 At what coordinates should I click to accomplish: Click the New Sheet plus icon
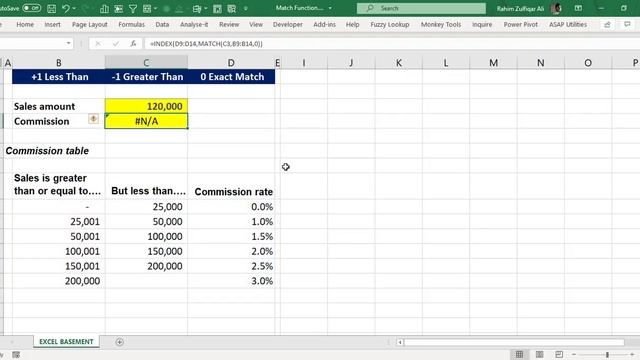[120, 342]
